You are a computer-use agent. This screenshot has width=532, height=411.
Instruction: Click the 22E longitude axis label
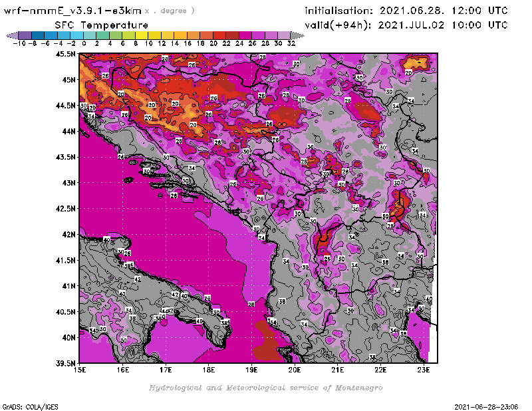pos(380,370)
